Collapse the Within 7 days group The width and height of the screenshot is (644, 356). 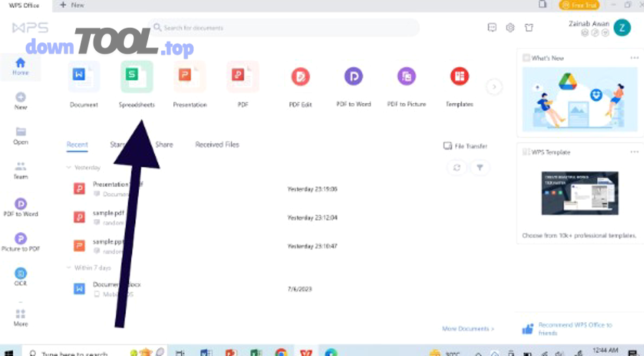69,268
